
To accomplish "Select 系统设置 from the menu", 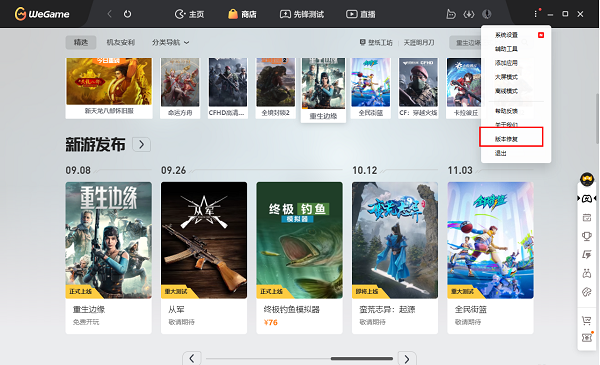I will point(506,35).
